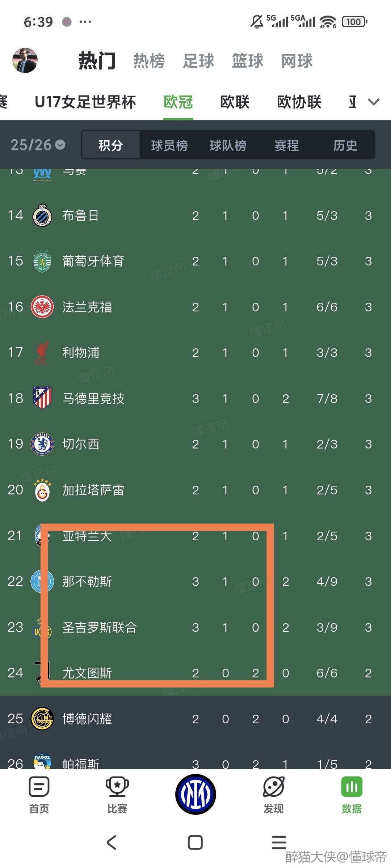
Task: Tap the Inter Milan center logo button
Action: point(195,794)
